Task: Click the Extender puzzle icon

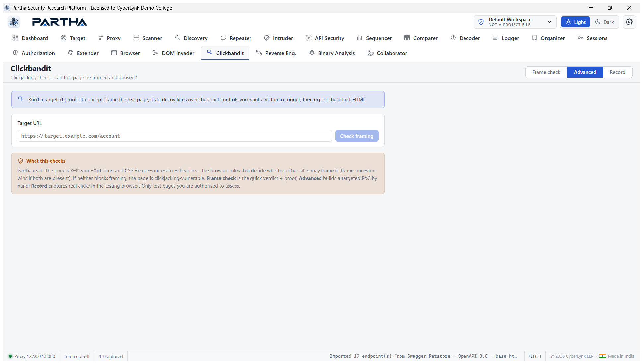Action: click(x=71, y=53)
